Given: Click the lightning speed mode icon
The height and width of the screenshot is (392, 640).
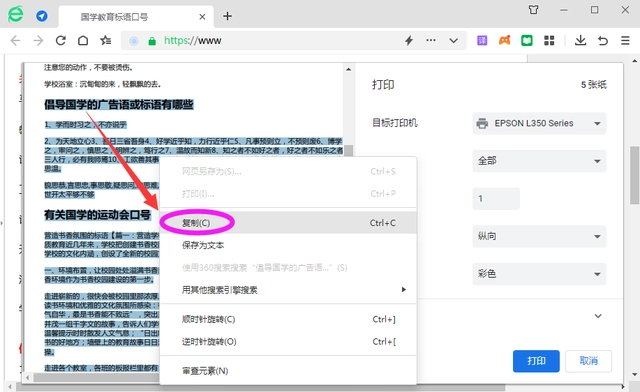Looking at the screenshot, I should (409, 40).
